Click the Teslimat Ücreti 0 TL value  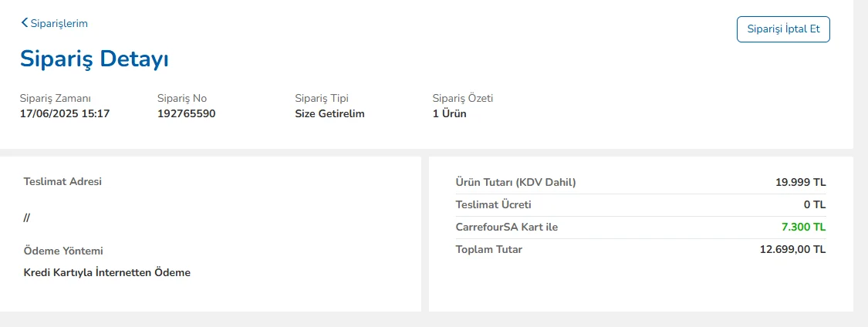point(814,204)
